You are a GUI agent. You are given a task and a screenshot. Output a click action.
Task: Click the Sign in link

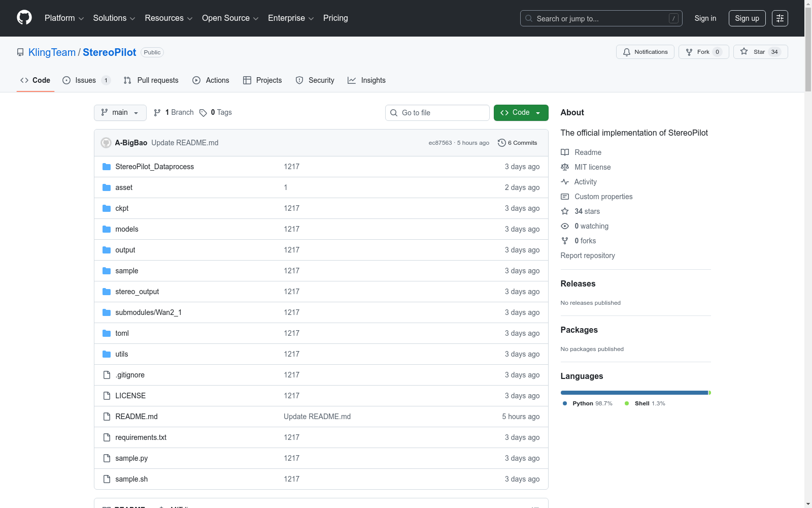[705, 18]
